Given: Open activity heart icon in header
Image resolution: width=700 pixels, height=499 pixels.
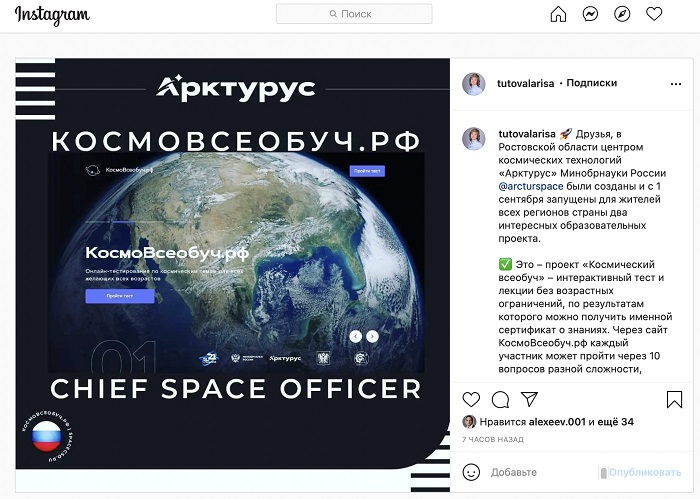Looking at the screenshot, I should 654,14.
